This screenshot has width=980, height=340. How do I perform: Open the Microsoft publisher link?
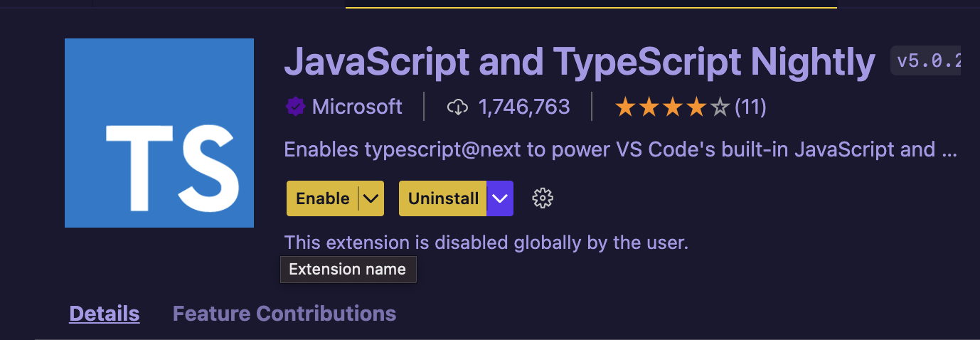[x=357, y=107]
